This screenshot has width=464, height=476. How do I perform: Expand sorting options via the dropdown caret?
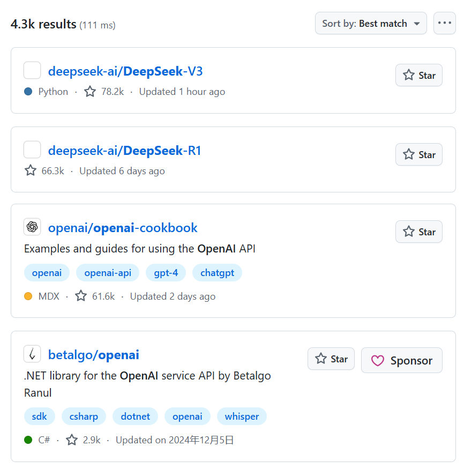coord(416,24)
